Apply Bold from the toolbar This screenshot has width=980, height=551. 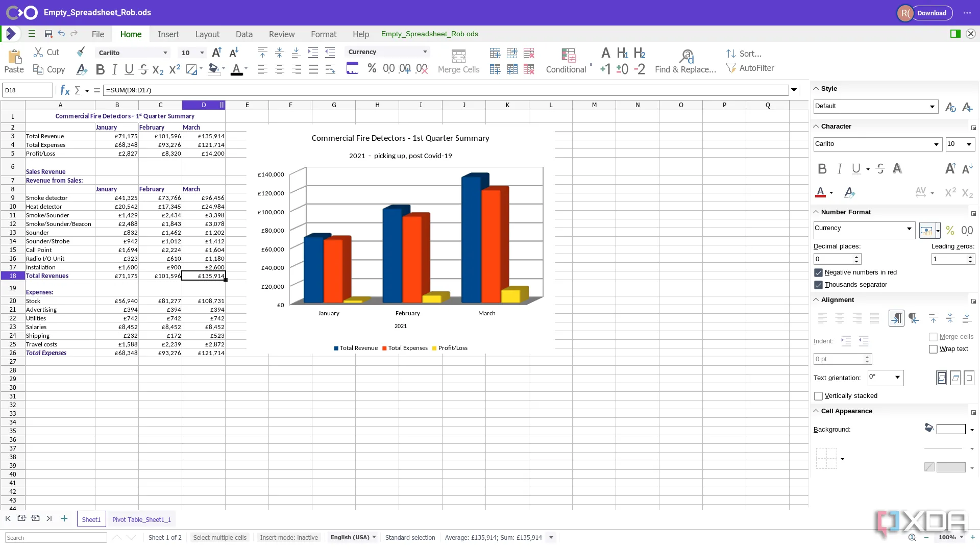(100, 69)
